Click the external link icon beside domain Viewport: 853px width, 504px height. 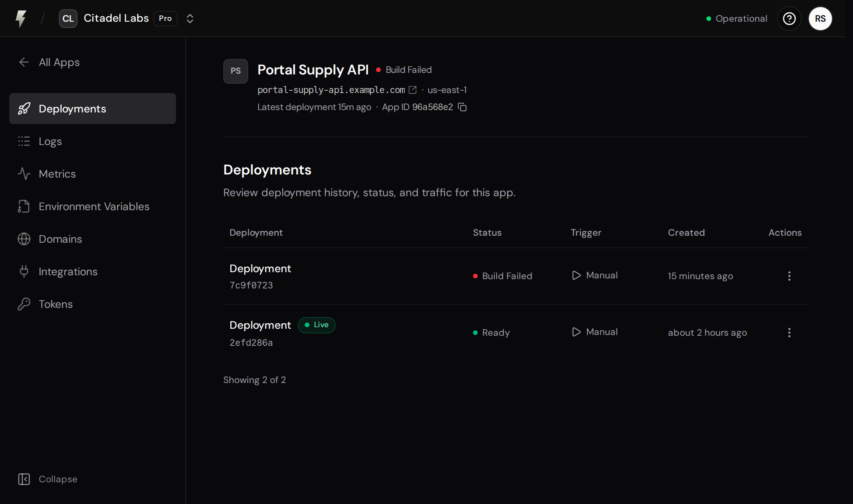(413, 90)
